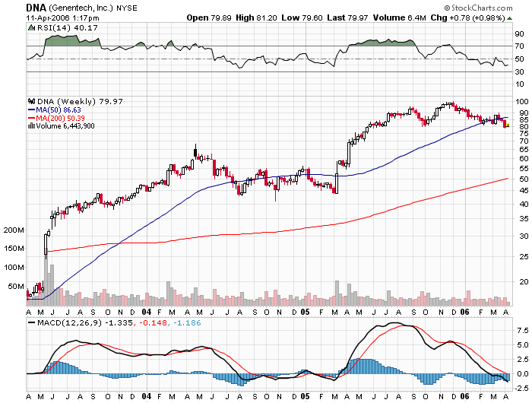
Task: Click the 'DNA (Weekly) 79.97' legend label
Action: tap(80, 101)
